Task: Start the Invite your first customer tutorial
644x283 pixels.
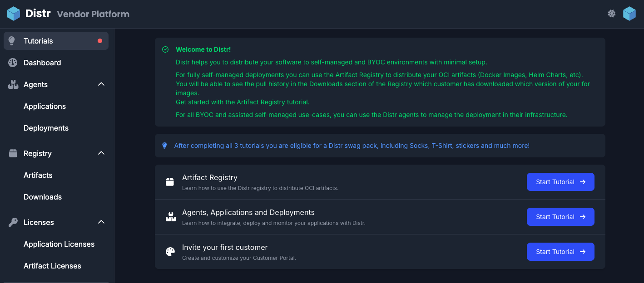Action: pos(560,252)
